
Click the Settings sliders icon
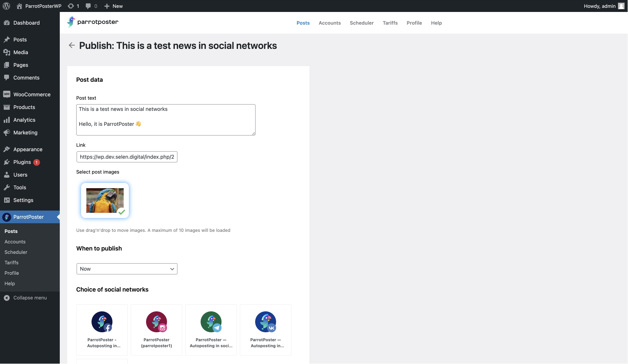7,200
